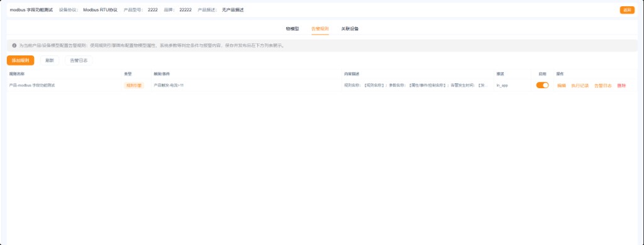
Task: Click the Modbus RTU协议 protocol value
Action: coord(100,10)
